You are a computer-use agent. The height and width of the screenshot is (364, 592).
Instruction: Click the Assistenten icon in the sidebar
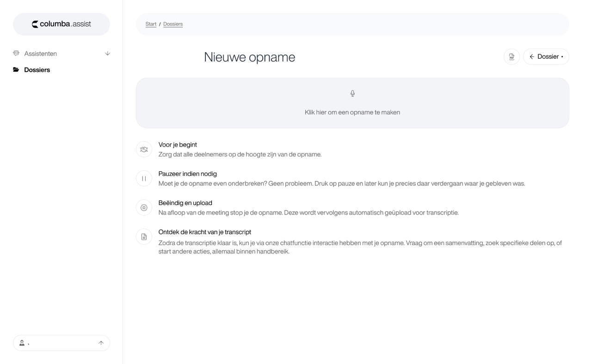point(16,54)
